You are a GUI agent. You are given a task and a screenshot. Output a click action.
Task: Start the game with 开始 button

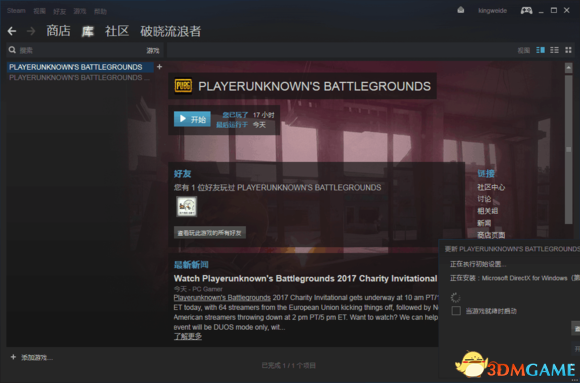pos(192,119)
